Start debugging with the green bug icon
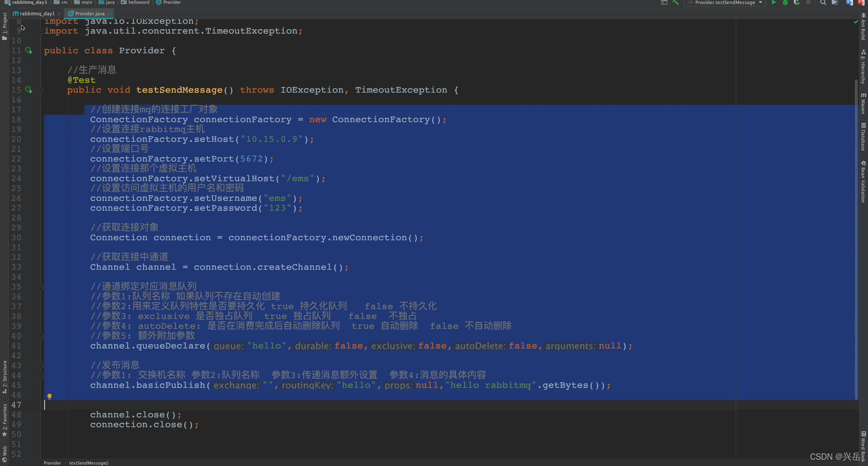Image resolution: width=868 pixels, height=466 pixels. click(785, 3)
